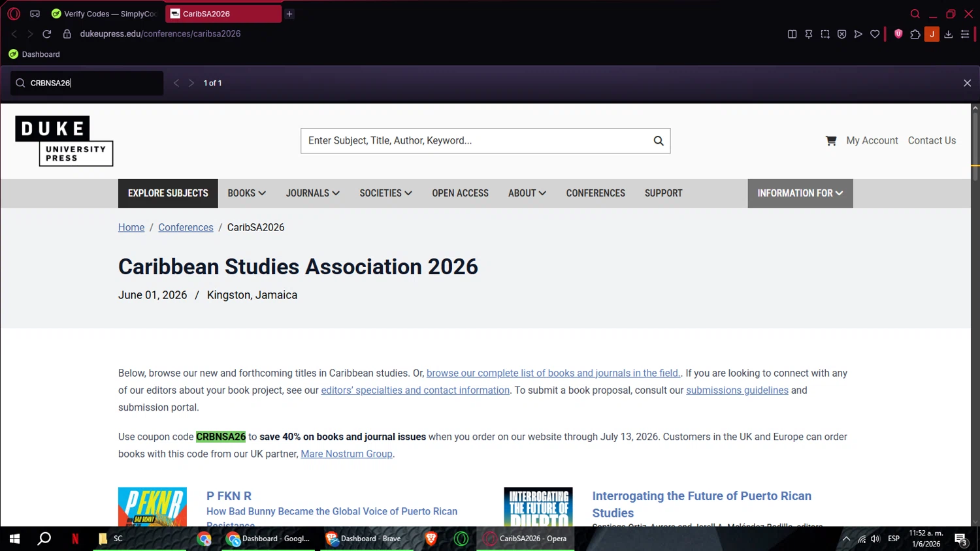Screen dimensions: 980x551
Task: Click the pinboard pin icon
Action: coord(809,34)
